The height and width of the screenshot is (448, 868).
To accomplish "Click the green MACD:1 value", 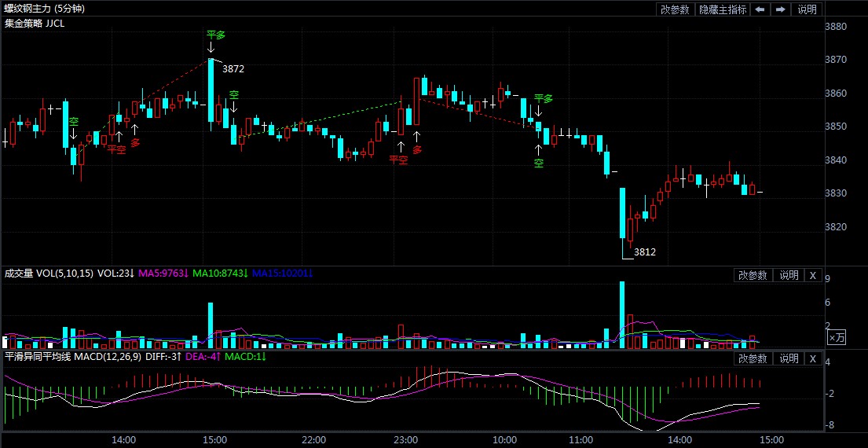I will click(246, 357).
